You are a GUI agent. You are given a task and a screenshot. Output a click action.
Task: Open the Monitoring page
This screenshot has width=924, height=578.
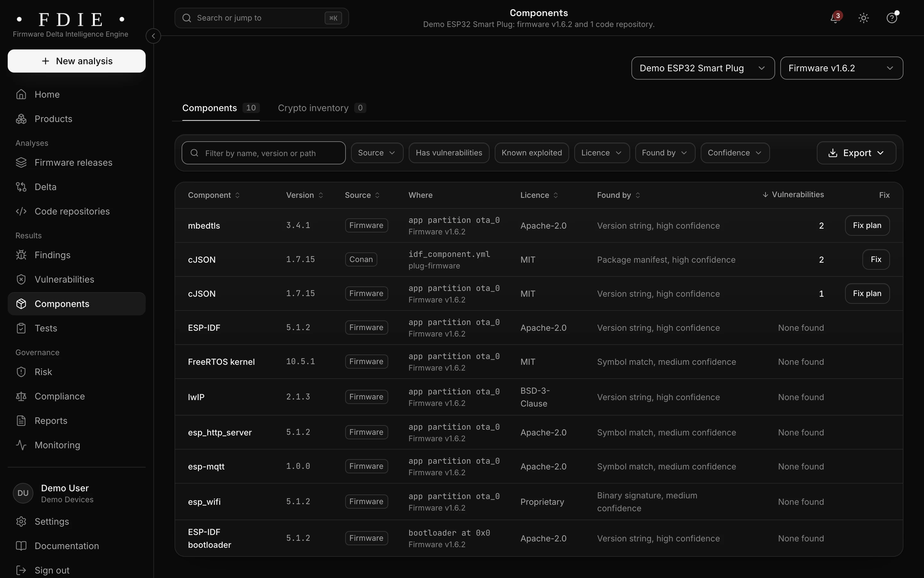tap(76, 445)
